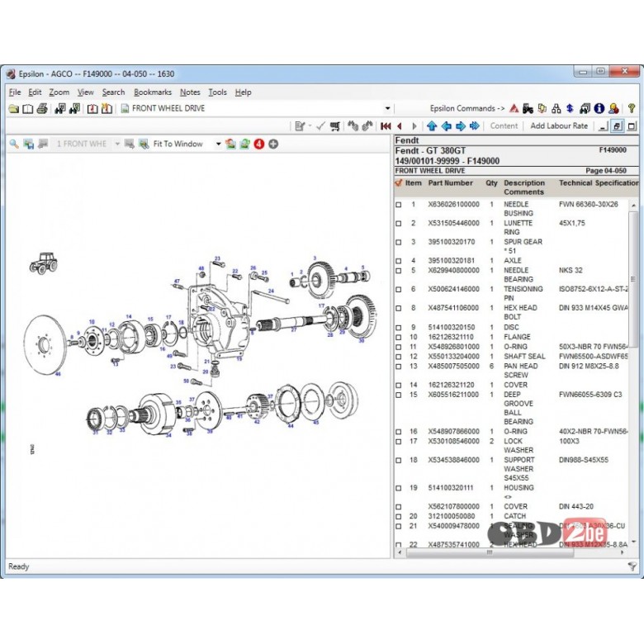644x644 pixels.
Task: Check the box for item 14 COVER
Action: click(398, 386)
